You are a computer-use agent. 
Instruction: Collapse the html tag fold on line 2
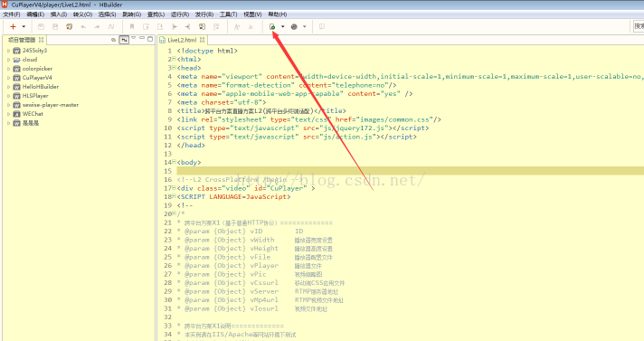(174, 59)
